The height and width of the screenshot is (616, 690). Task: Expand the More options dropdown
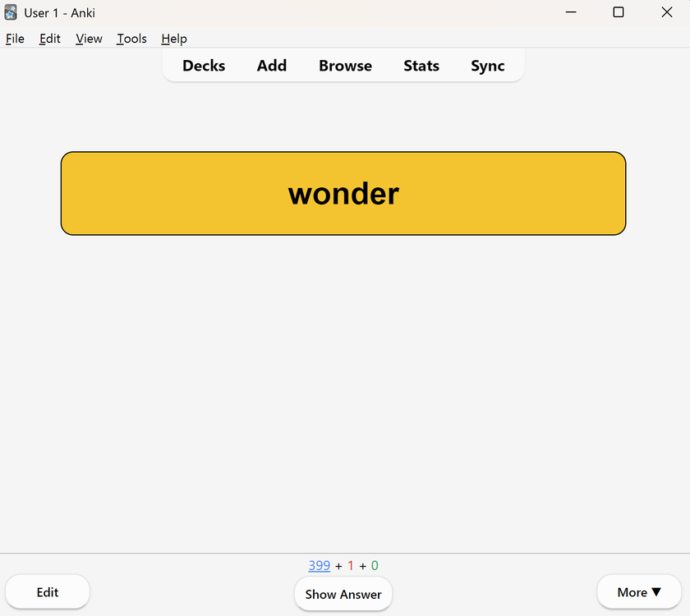pos(639,592)
